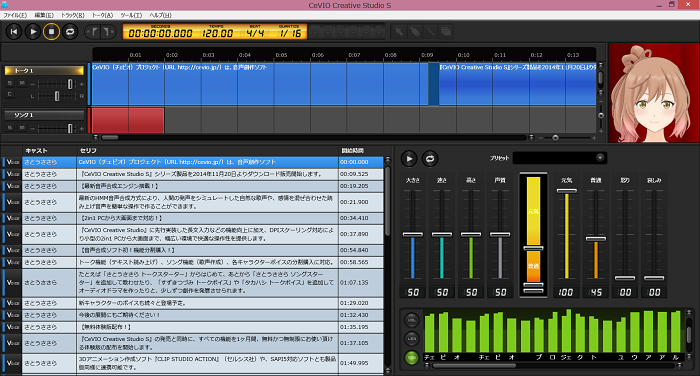Select row starting at 00:09.525

click(193, 174)
